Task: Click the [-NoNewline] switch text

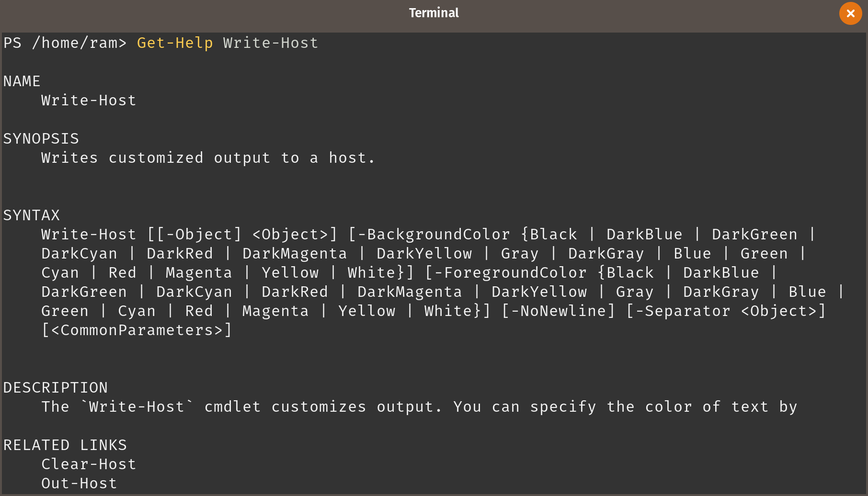Action: [x=558, y=311]
